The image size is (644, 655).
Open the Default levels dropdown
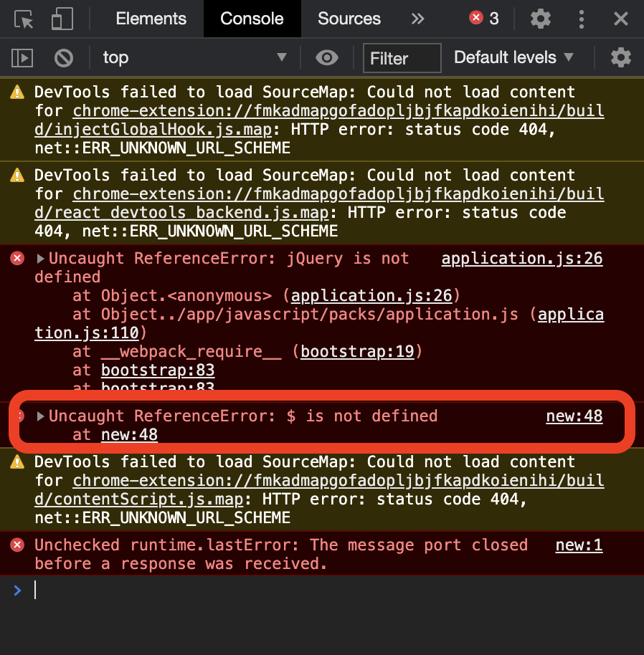513,57
